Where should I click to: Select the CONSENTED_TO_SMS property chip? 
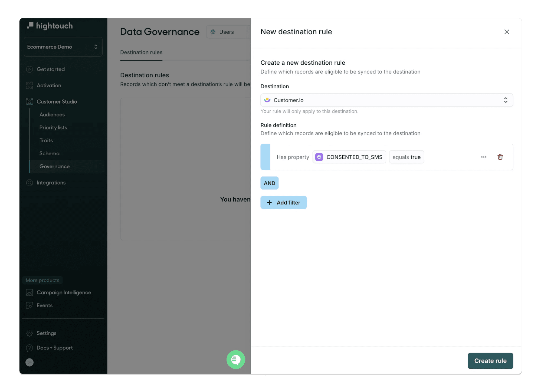(x=349, y=157)
